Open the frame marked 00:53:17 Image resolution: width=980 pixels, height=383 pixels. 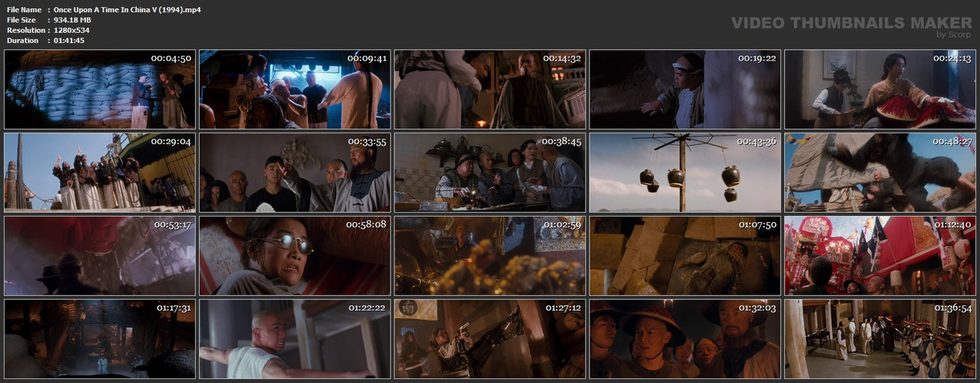tap(100, 256)
